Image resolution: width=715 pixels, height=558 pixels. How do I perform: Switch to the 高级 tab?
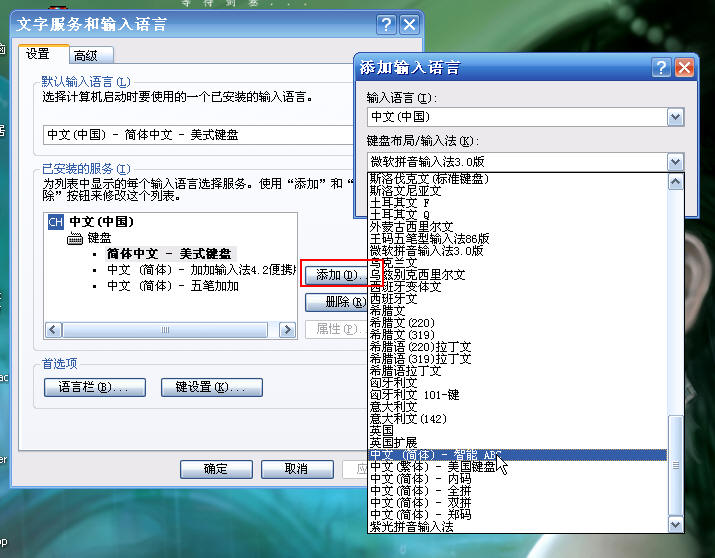91,56
